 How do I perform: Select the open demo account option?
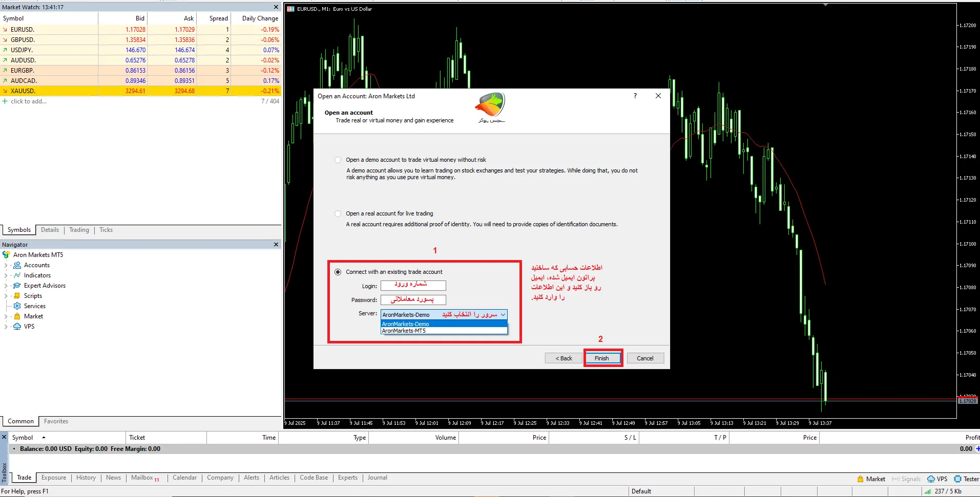338,160
